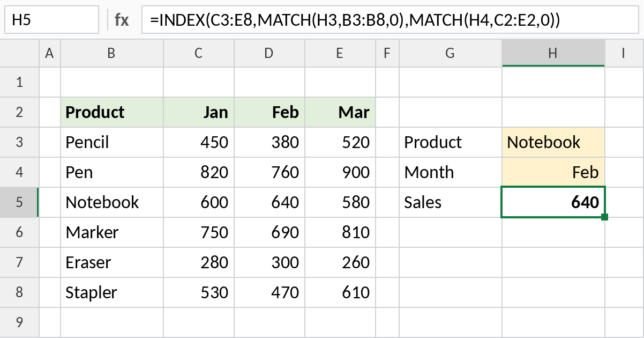Image resolution: width=644 pixels, height=338 pixels.
Task: Click the fx insert function icon
Action: pyautogui.click(x=122, y=20)
